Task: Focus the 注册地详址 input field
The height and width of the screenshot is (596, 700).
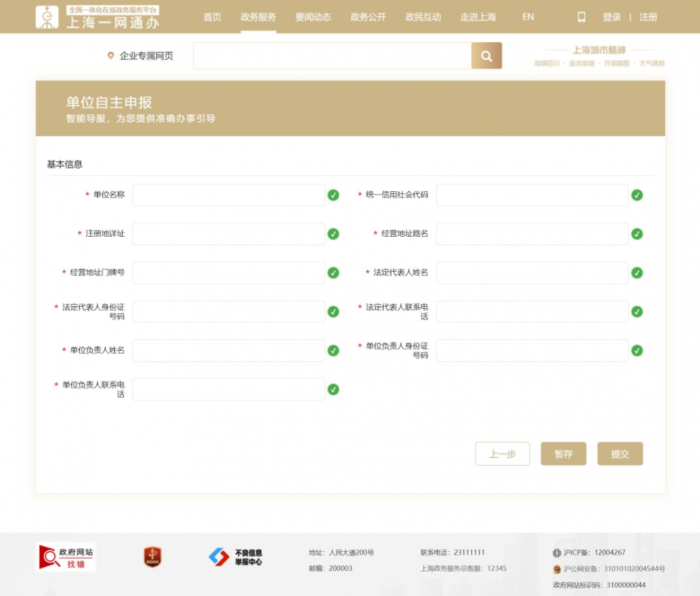Action: [x=229, y=234]
